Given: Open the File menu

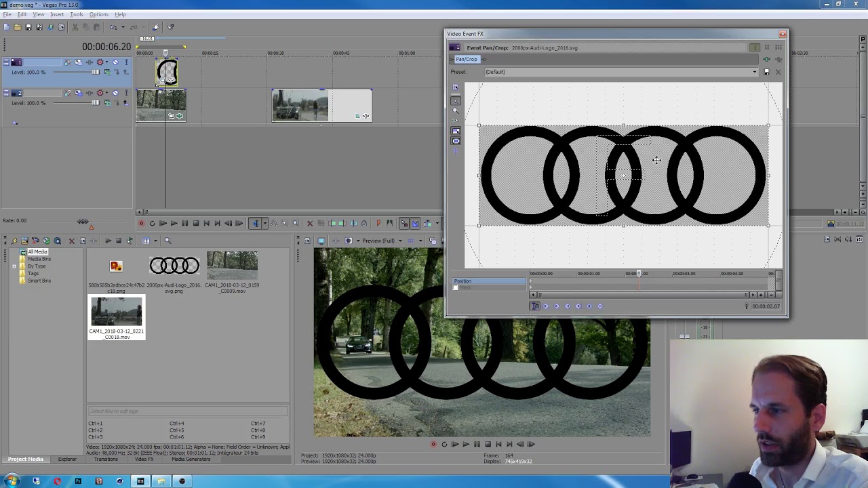Looking at the screenshot, I should 7,14.
